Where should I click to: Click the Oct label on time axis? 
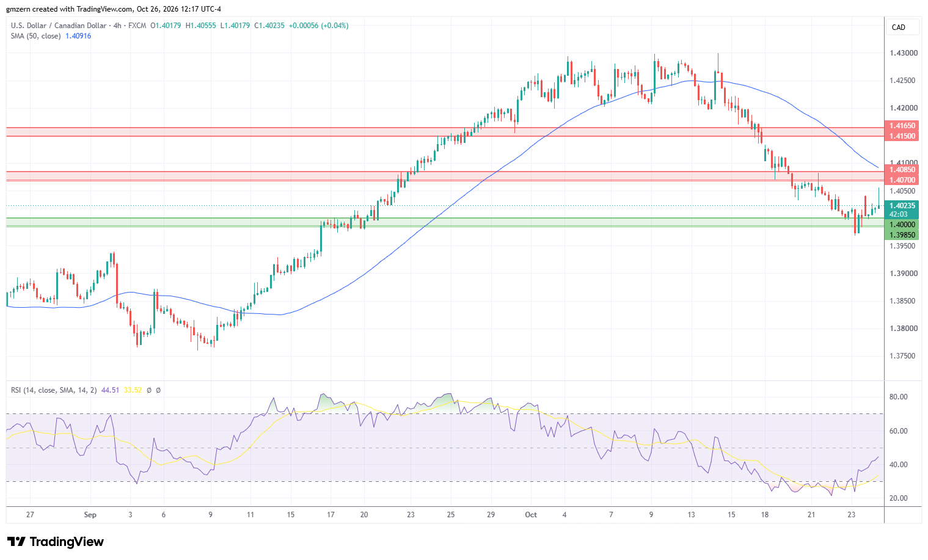(x=531, y=515)
